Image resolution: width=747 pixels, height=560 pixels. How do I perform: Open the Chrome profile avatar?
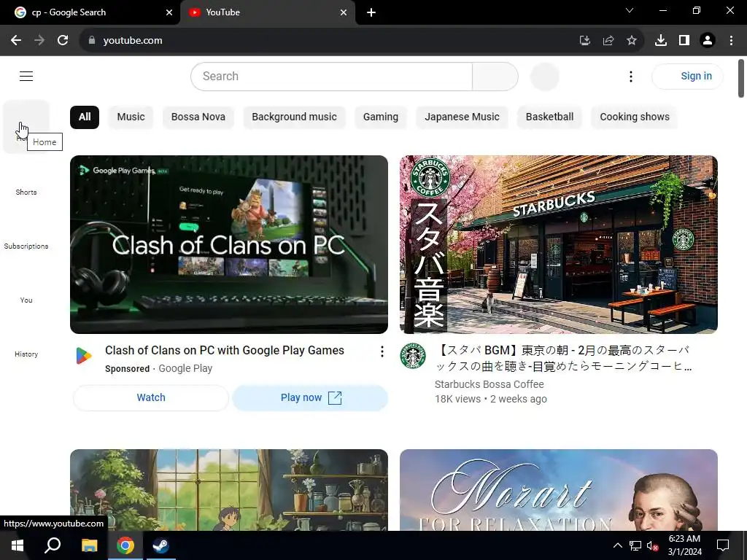pos(708,41)
